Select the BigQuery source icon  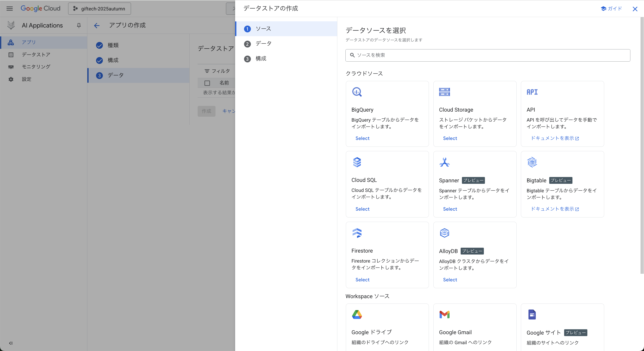coord(357,92)
